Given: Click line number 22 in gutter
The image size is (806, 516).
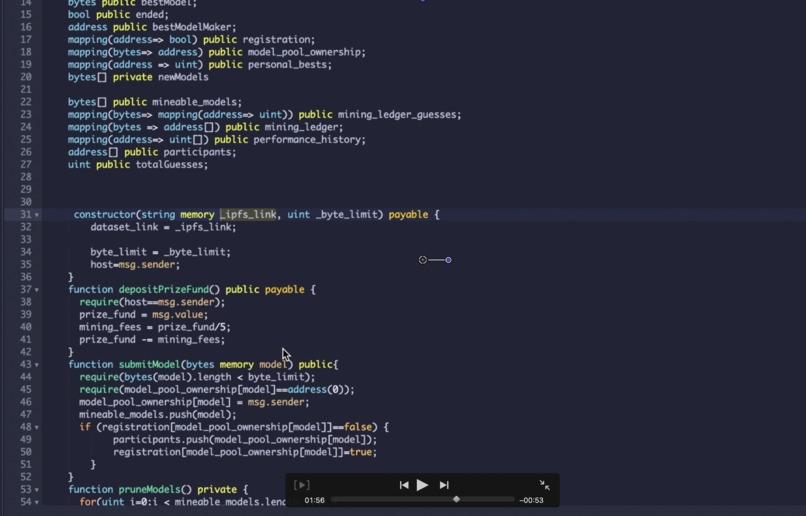Looking at the screenshot, I should [26, 102].
